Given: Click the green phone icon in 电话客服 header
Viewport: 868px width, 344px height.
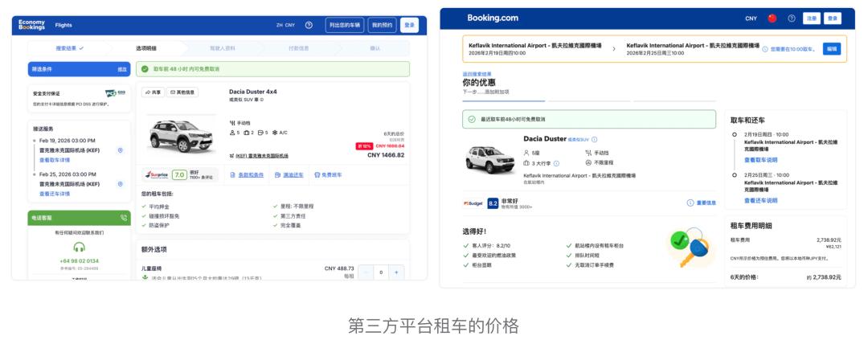Looking at the screenshot, I should click(124, 218).
